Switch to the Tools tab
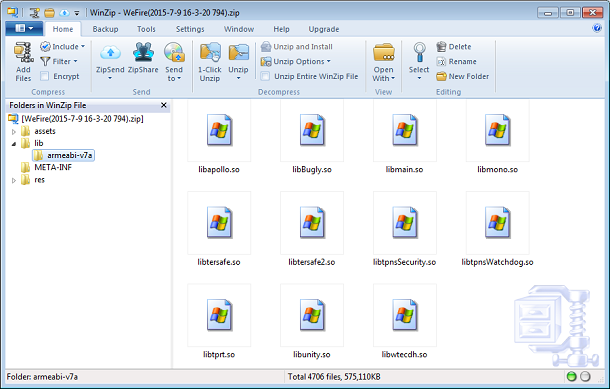 point(146,29)
